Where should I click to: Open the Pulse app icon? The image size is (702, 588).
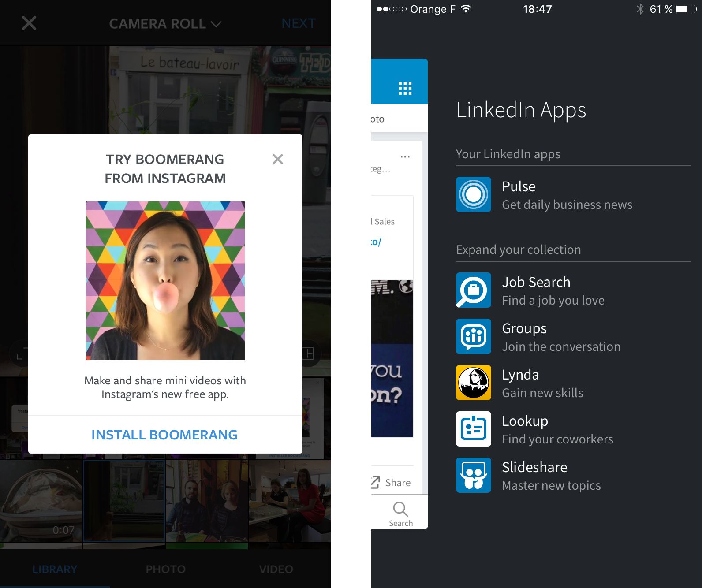tap(474, 194)
